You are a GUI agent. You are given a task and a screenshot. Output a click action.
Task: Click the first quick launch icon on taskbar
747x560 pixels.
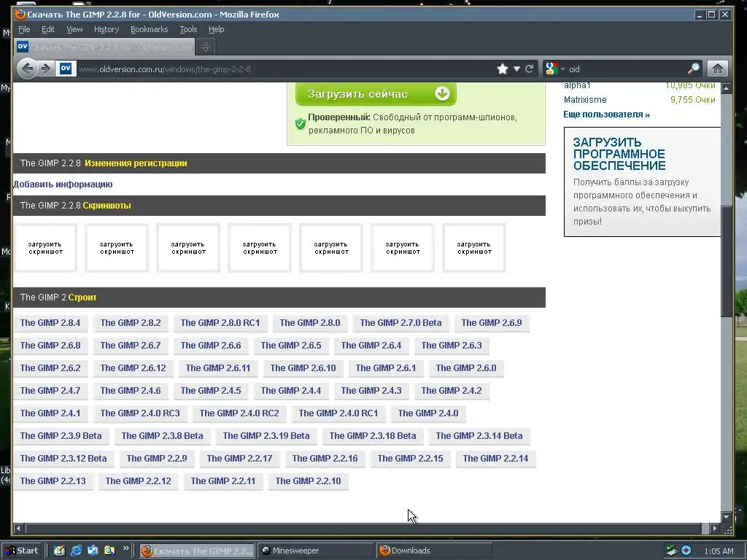pyautogui.click(x=59, y=551)
